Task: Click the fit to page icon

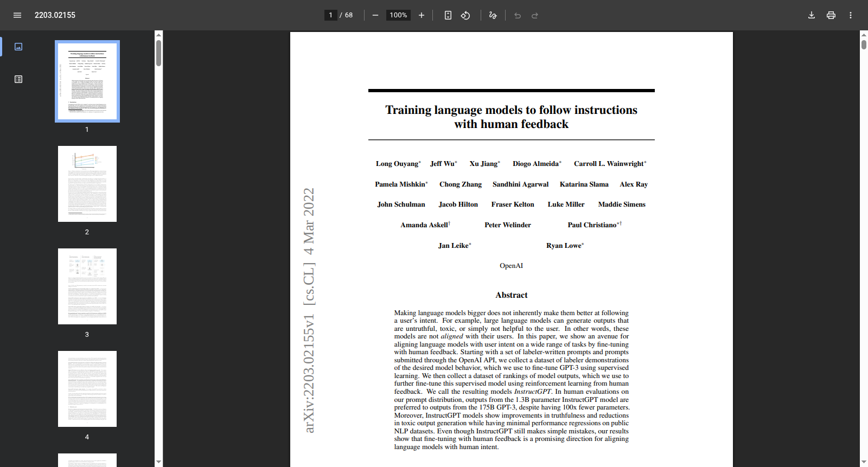Action: click(x=448, y=15)
